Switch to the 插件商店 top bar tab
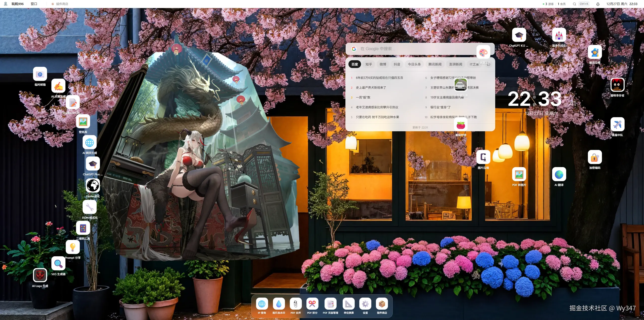The height and width of the screenshot is (320, 644). tap(60, 4)
